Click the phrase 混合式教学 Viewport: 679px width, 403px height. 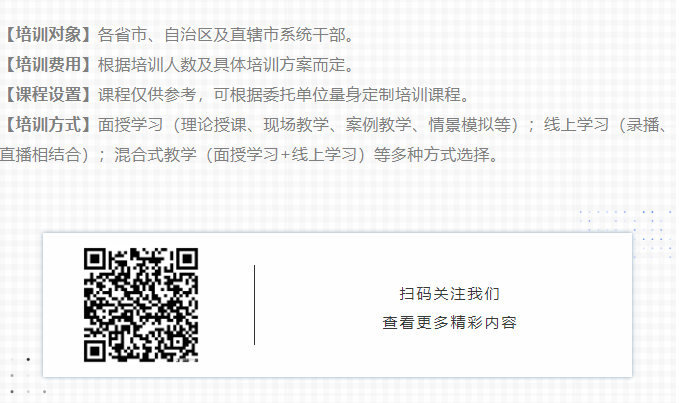coord(155,155)
